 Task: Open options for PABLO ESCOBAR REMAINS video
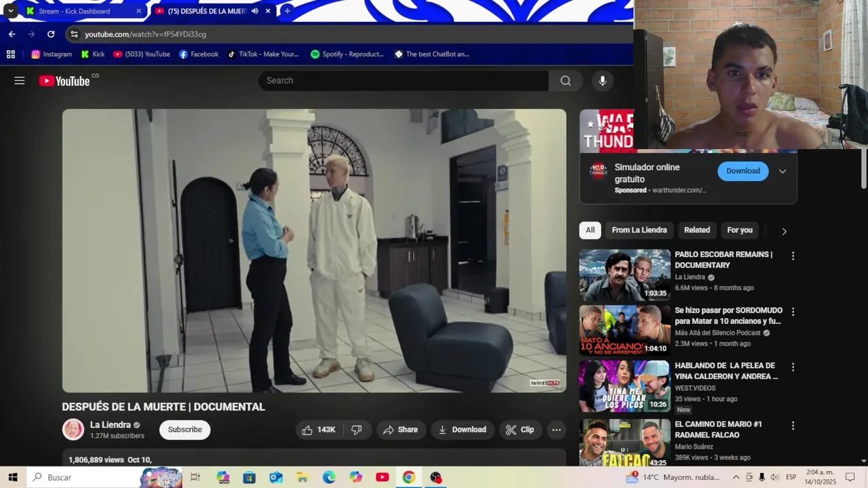pyautogui.click(x=793, y=256)
